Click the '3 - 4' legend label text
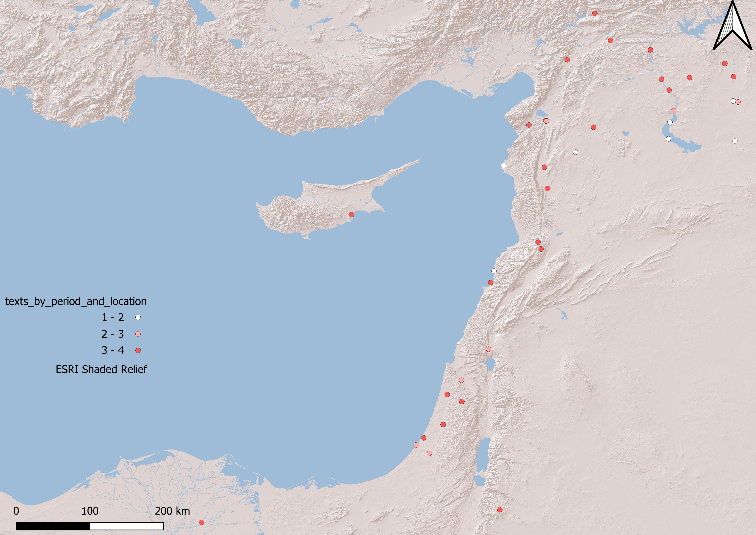The height and width of the screenshot is (535, 756). [113, 351]
